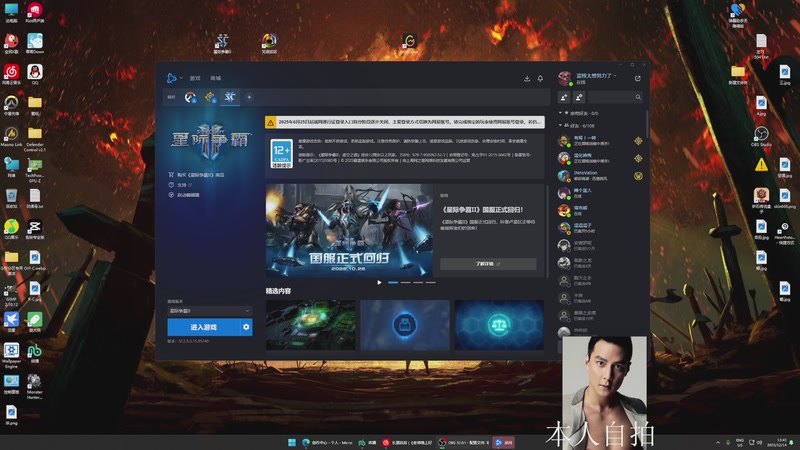Select the Hearthstone game tab icon
Viewport: 800px width, 450px height.
click(x=210, y=97)
